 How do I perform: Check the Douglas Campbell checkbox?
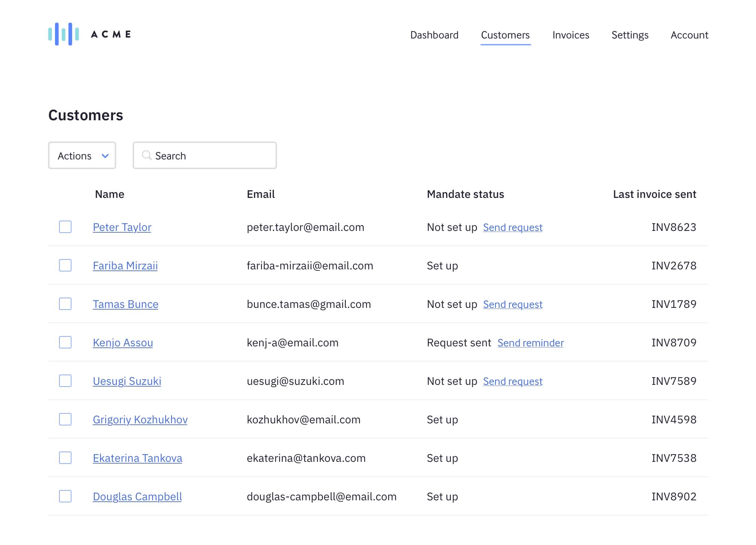tap(65, 496)
